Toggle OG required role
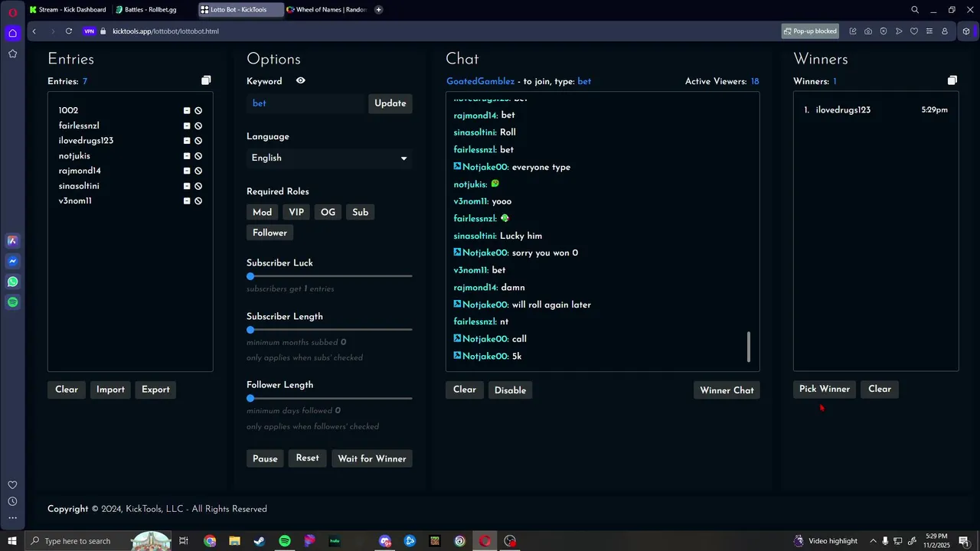The height and width of the screenshot is (551, 980). tap(328, 212)
